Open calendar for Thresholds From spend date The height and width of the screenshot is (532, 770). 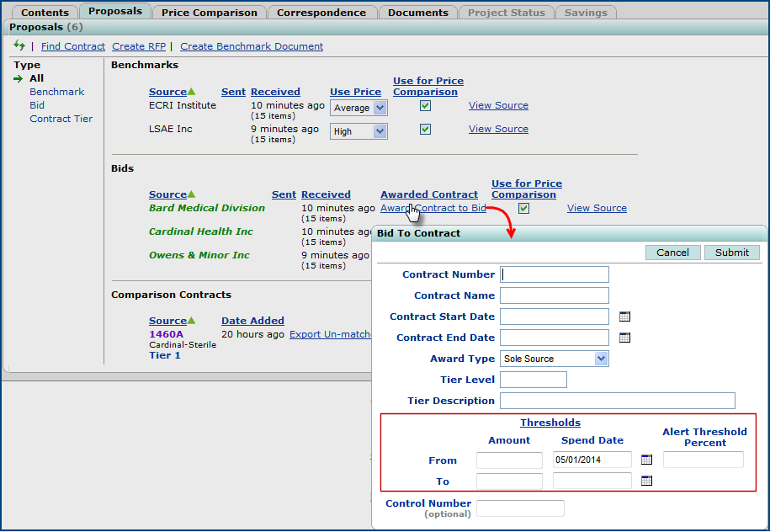coord(646,460)
